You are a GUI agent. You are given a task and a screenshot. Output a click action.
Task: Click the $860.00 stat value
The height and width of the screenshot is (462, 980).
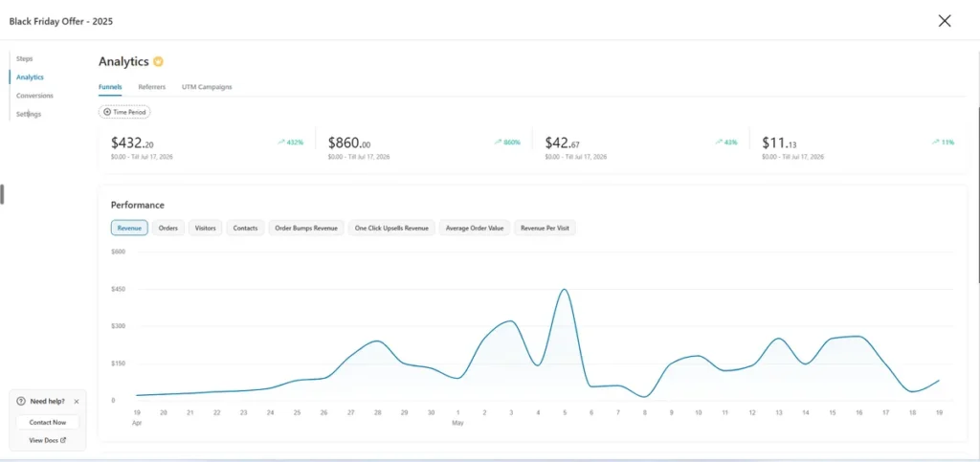click(348, 143)
